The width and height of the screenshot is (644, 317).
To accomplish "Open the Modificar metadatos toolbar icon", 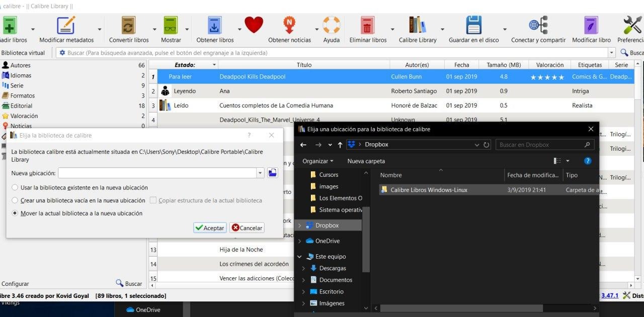I will [x=66, y=25].
